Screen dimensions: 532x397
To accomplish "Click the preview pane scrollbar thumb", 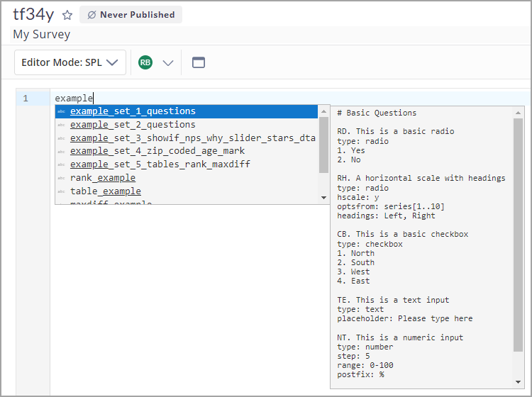I will (518, 235).
